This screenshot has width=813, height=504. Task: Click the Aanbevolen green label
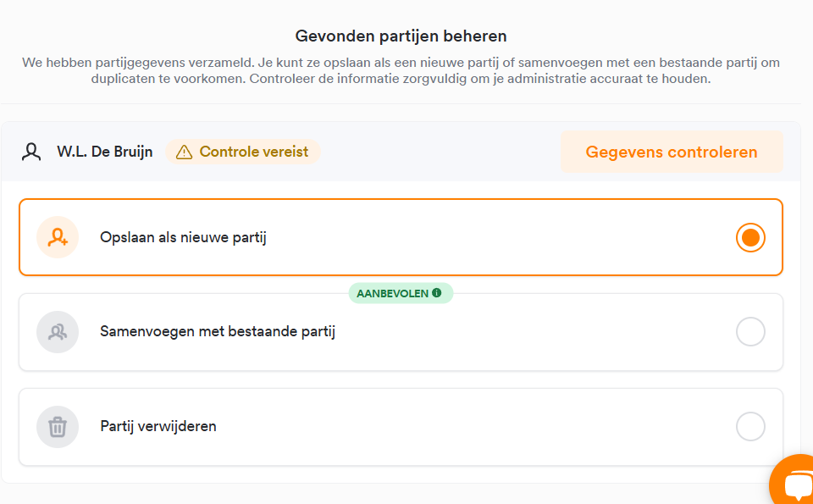(401, 293)
